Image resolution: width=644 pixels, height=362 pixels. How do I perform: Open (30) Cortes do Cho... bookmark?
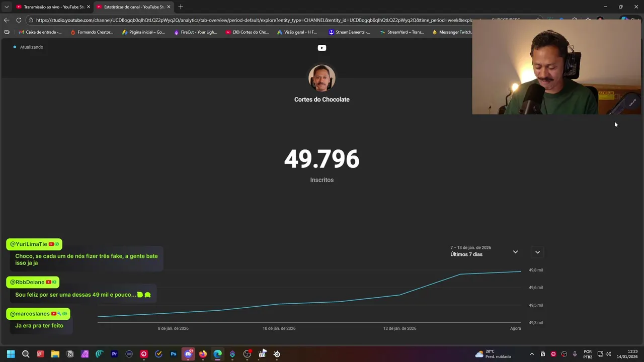pyautogui.click(x=247, y=32)
